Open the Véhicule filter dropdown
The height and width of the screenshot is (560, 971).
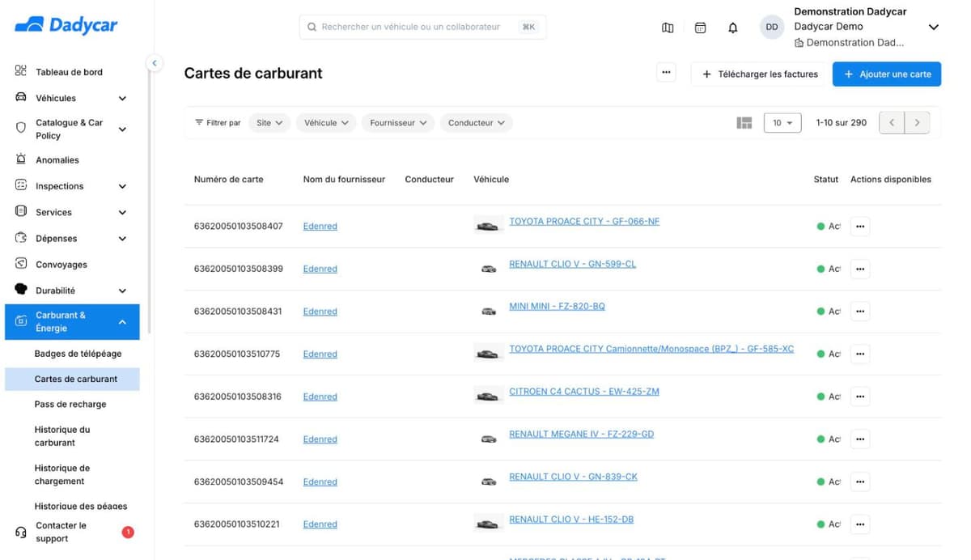[x=326, y=123]
